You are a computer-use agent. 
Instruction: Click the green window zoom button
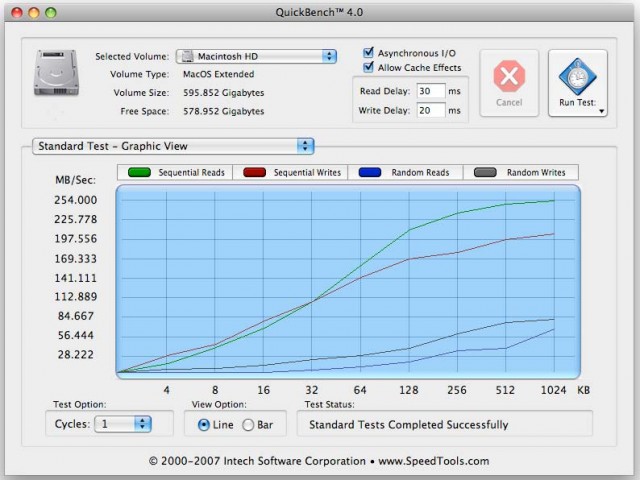coord(51,13)
